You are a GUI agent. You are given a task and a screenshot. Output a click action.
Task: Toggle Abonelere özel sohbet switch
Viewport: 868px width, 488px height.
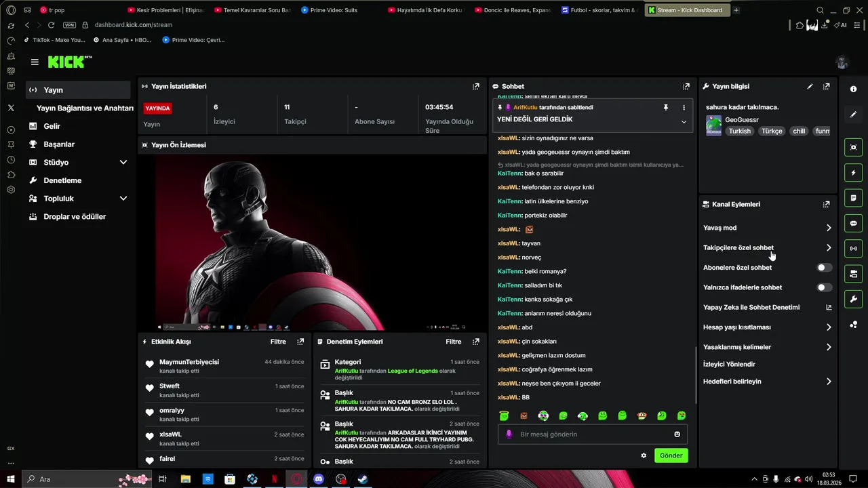(x=824, y=268)
